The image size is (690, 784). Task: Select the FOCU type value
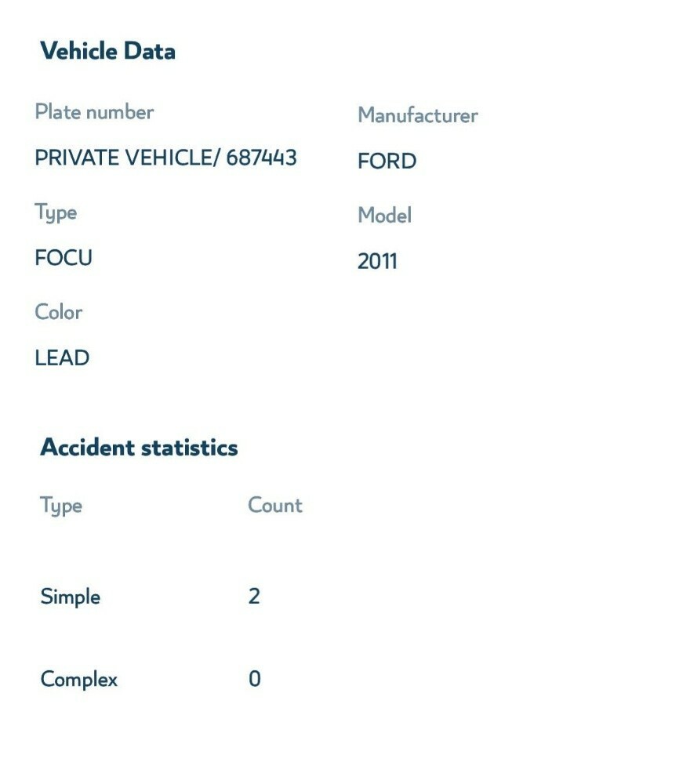click(x=64, y=258)
